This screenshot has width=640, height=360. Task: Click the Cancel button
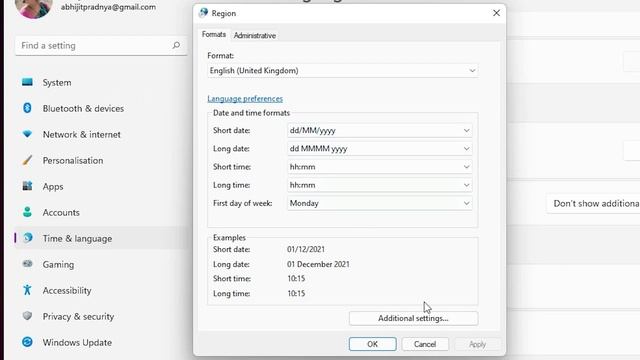pos(425,344)
